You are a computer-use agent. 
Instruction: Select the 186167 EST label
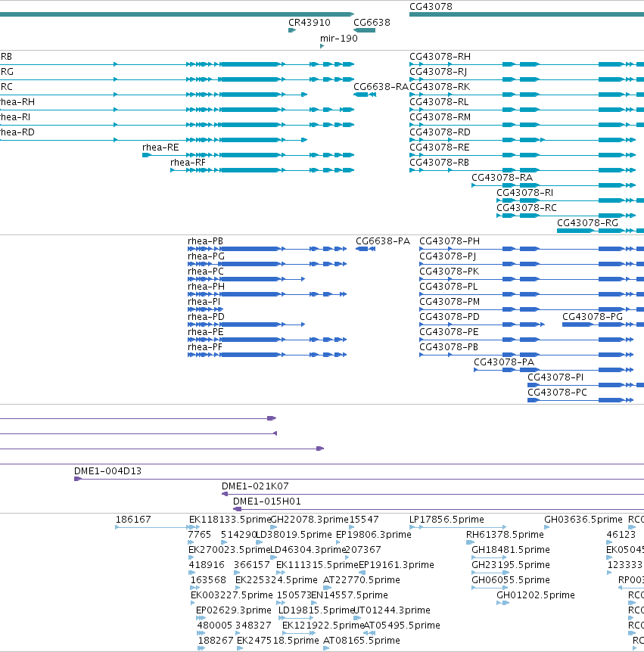pos(133,520)
